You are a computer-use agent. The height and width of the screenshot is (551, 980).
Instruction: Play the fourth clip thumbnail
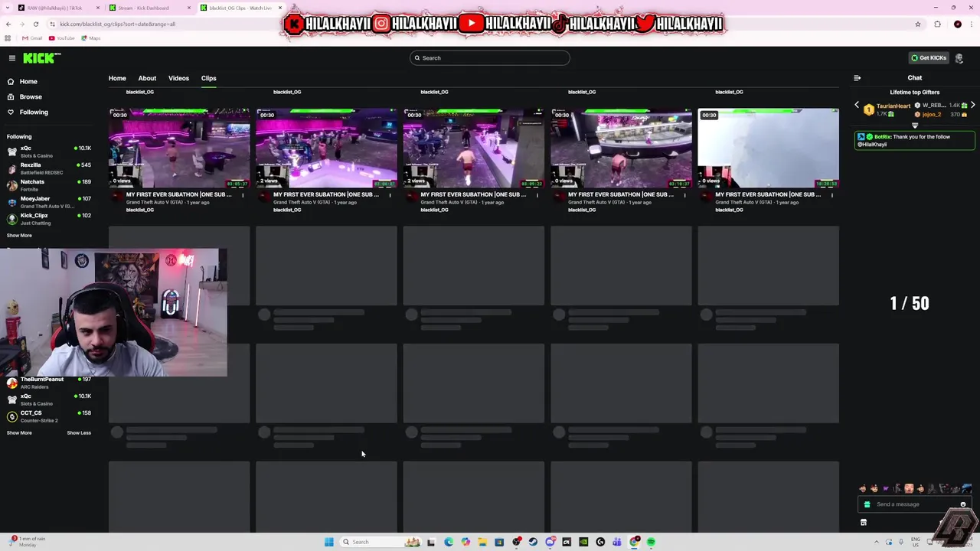[621, 148]
